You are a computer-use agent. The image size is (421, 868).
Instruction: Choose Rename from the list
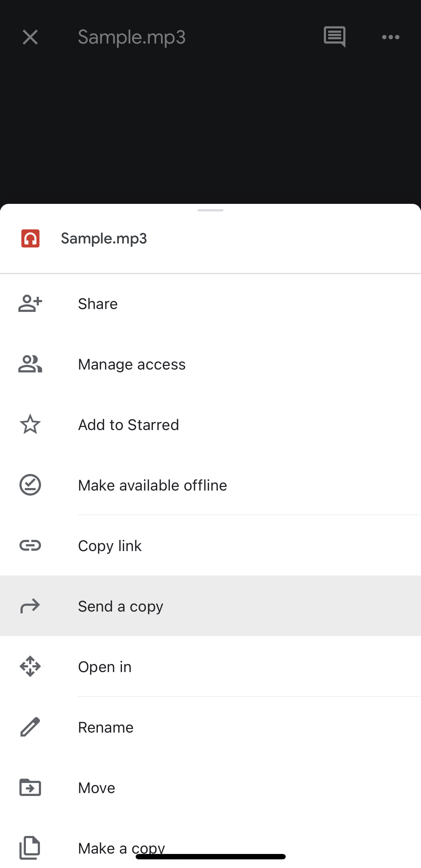pyautogui.click(x=210, y=728)
